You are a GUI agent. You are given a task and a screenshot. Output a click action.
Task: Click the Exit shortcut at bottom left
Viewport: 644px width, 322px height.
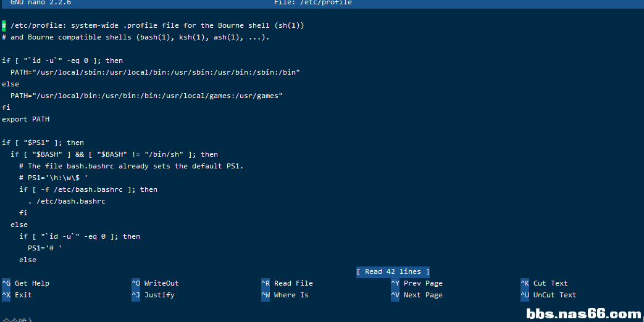pyautogui.click(x=23, y=295)
